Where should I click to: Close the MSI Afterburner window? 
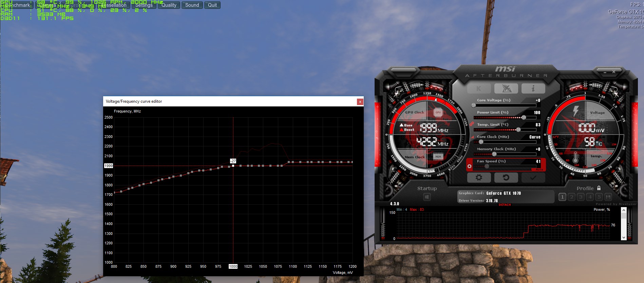point(613,72)
